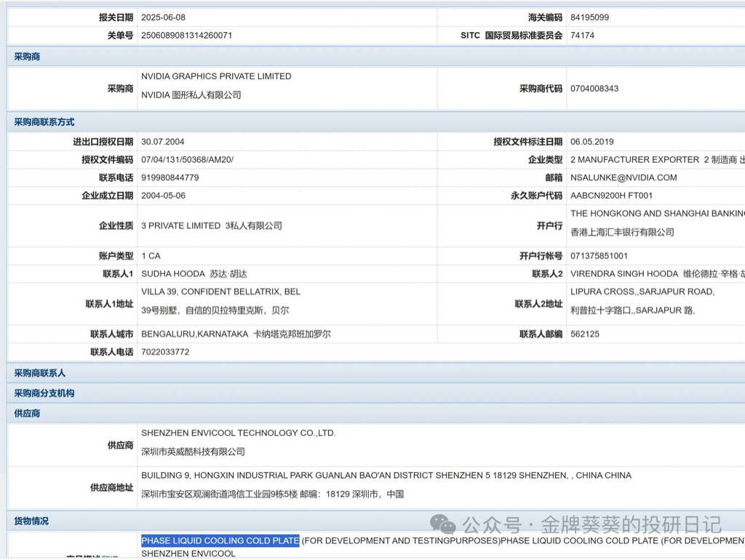745x560 pixels.
Task: Click supplier Chinese name 深圳市英威酷科技有限公司
Action: tap(193, 452)
